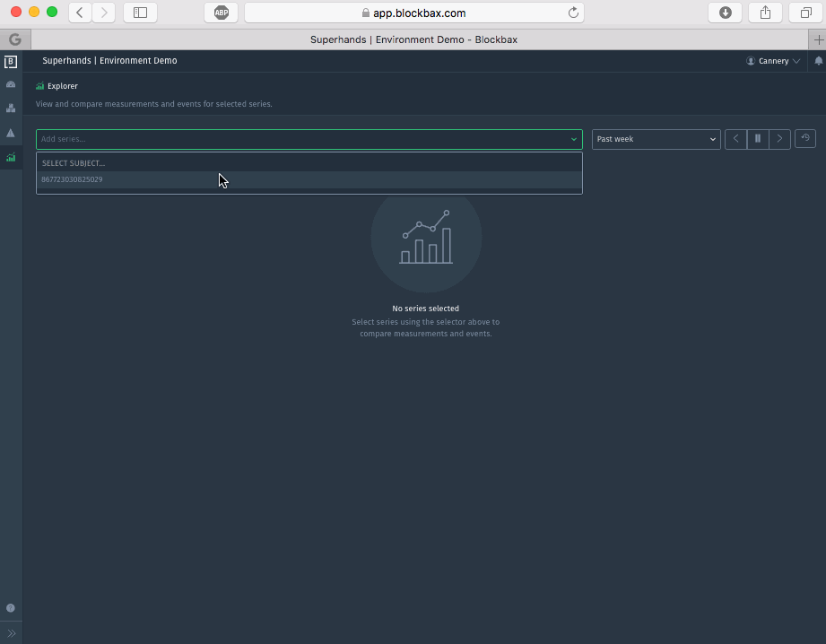Collapse the Add series dropdown arrow

pos(574,139)
